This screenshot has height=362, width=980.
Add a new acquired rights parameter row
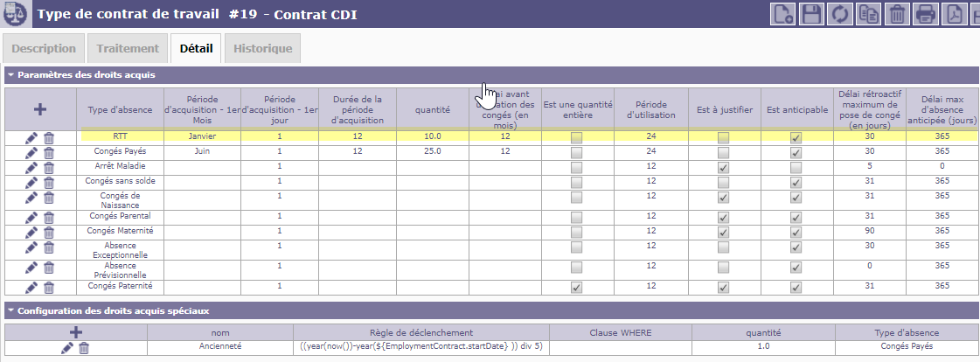coord(40,109)
